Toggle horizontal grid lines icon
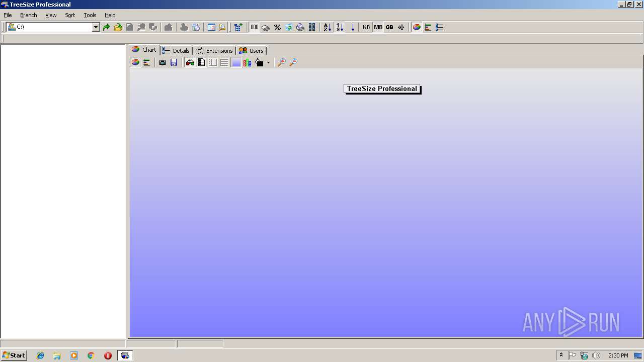The height and width of the screenshot is (362, 644). 224,62
